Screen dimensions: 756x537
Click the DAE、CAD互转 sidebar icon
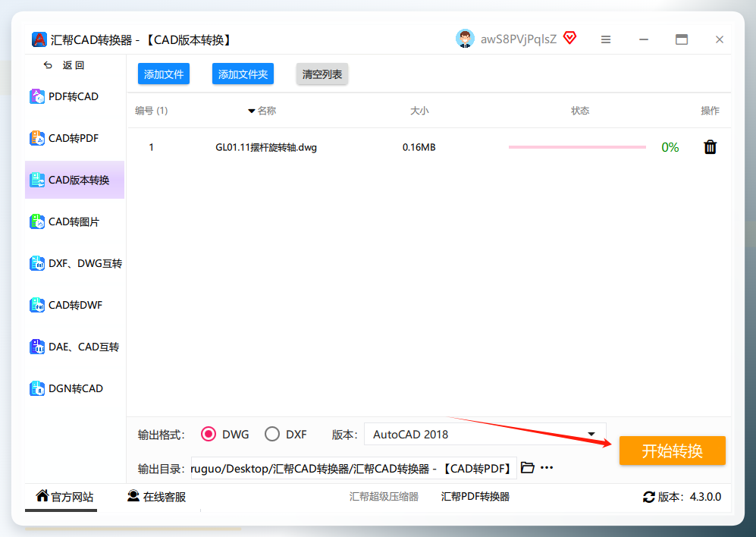pyautogui.click(x=37, y=347)
